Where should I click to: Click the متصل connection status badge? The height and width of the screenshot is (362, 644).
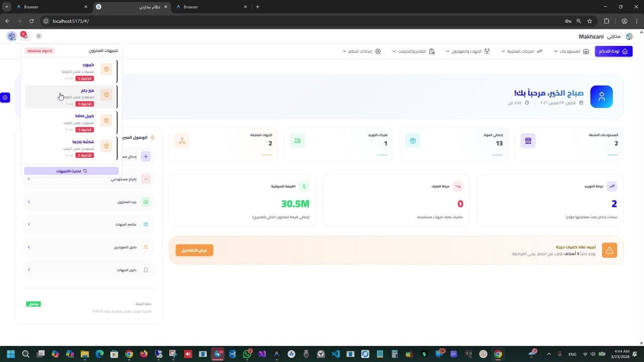click(x=33, y=304)
